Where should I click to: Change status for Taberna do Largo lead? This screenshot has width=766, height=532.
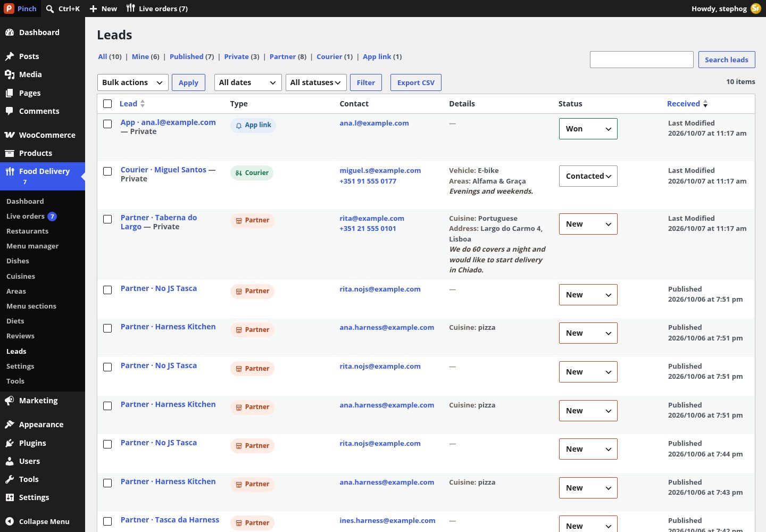click(588, 224)
